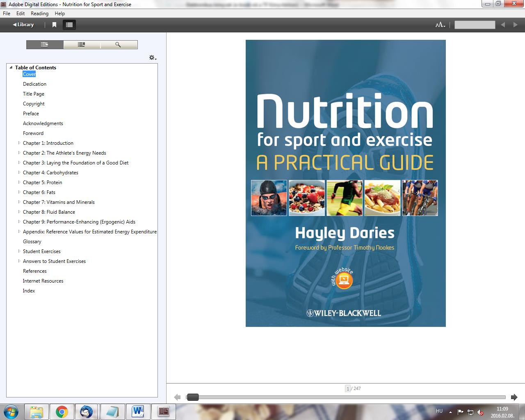Jump to the Preface
525x420 pixels.
click(31, 114)
